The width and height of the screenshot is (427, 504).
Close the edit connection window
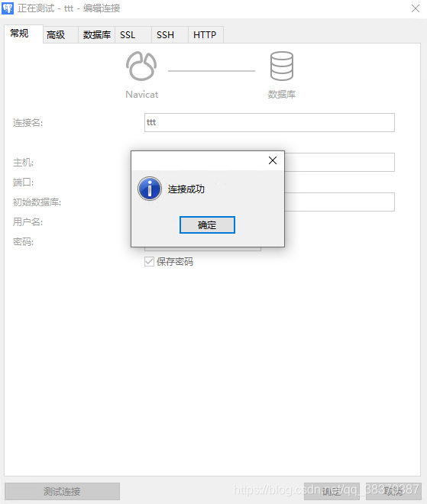(416, 8)
